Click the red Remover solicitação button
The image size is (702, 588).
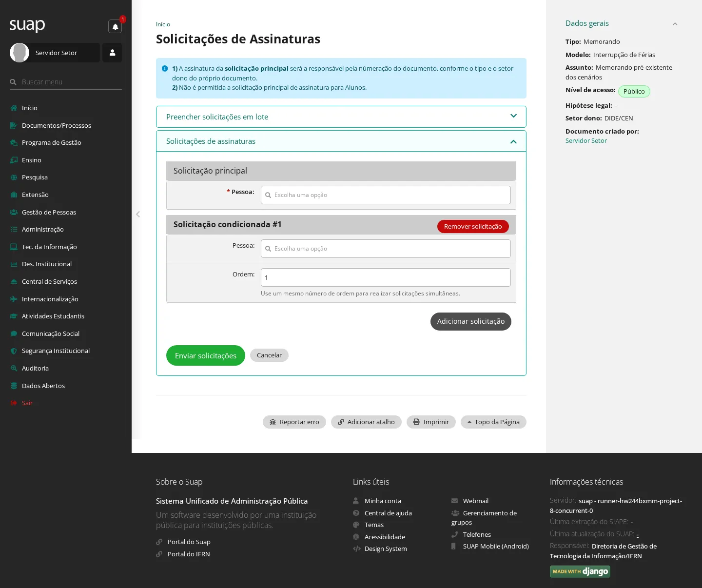473,226
